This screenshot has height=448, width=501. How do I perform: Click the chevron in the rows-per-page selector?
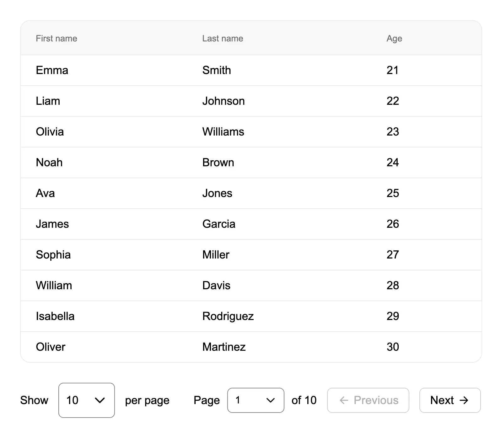pos(100,400)
